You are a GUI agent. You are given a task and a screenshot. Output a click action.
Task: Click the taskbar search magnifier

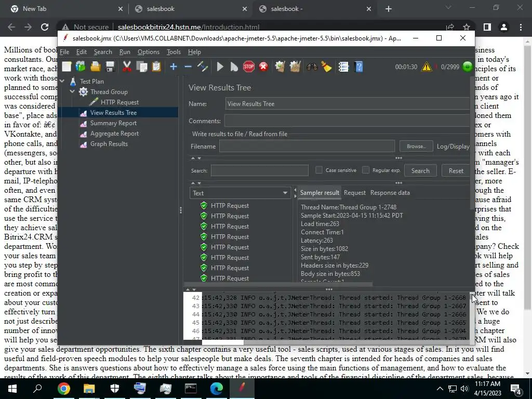coord(37,389)
